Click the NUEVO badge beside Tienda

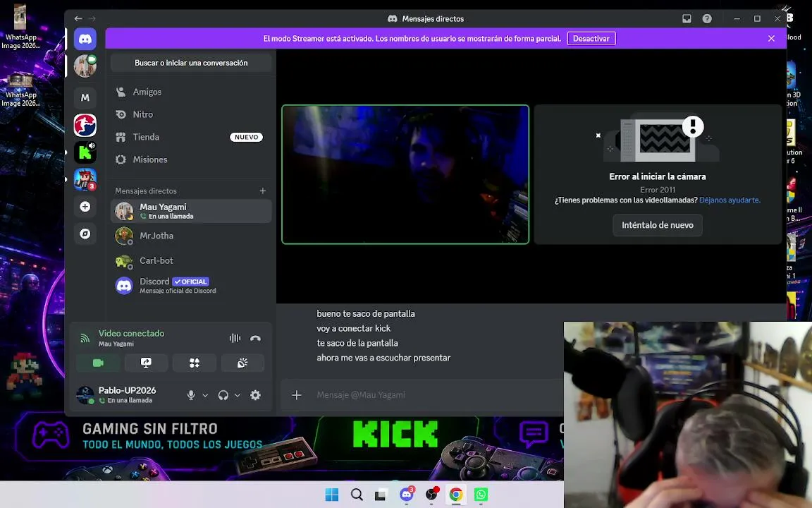point(246,137)
